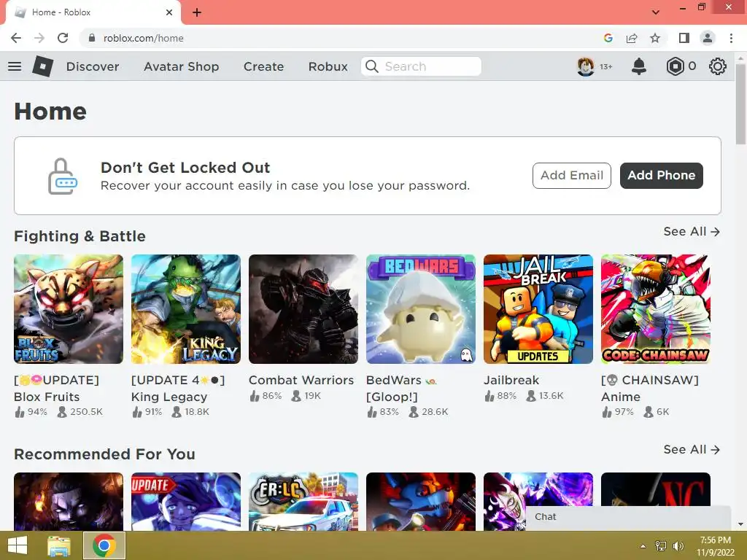Click the BedWars [Gloop!] title

tap(401, 389)
